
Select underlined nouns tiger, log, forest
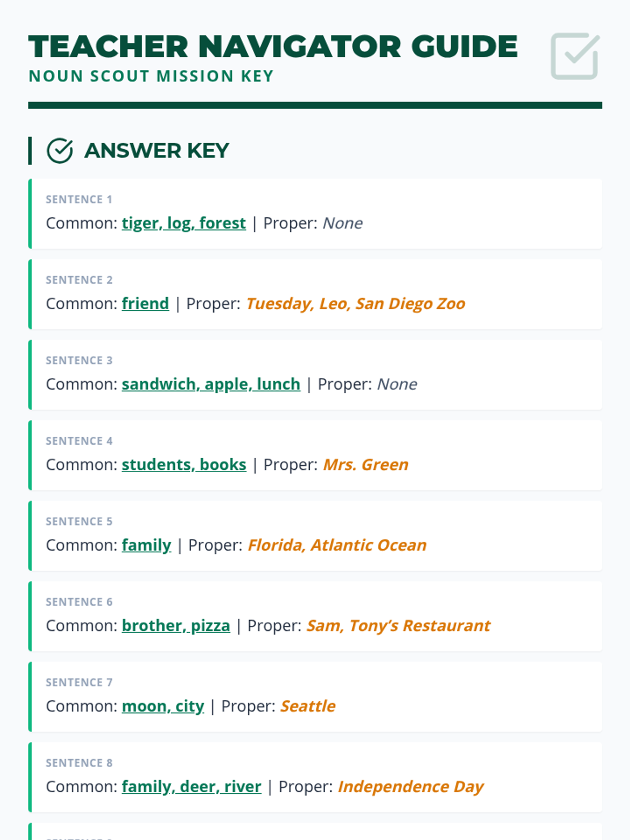pyautogui.click(x=184, y=223)
